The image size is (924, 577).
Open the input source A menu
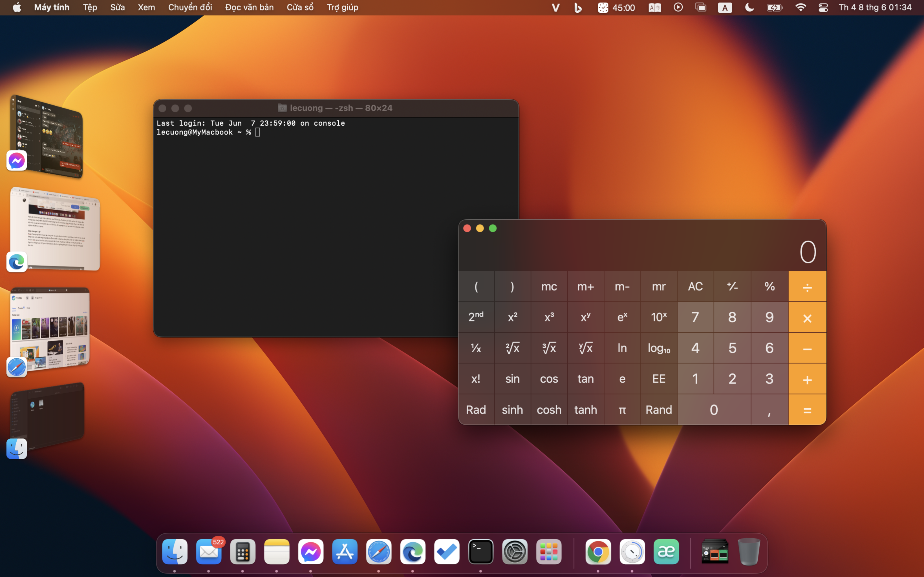(725, 7)
